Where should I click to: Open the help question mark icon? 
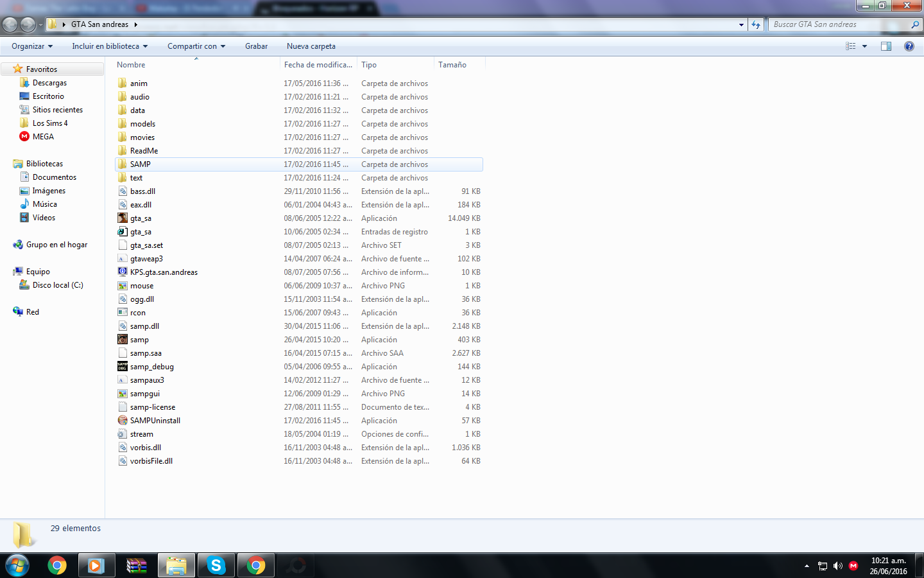point(909,46)
